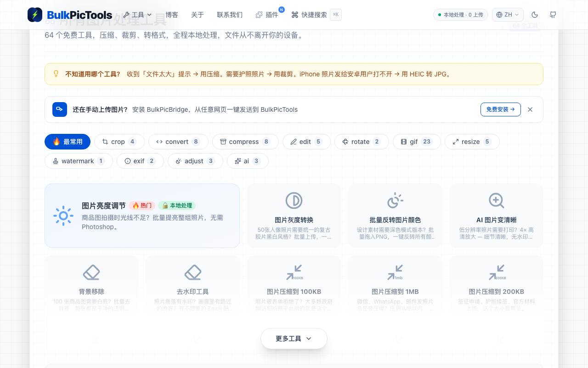
Task: Select the 最常用 filter tab
Action: click(68, 142)
